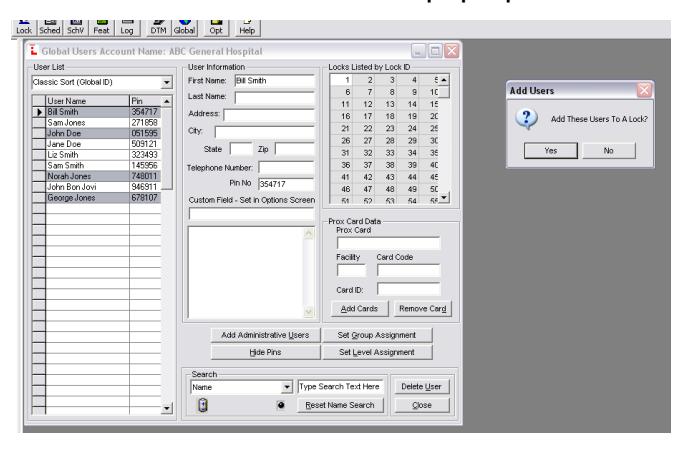The height and width of the screenshot is (451, 685).
Task: Click the question mark icon in Add Users
Action: click(527, 118)
